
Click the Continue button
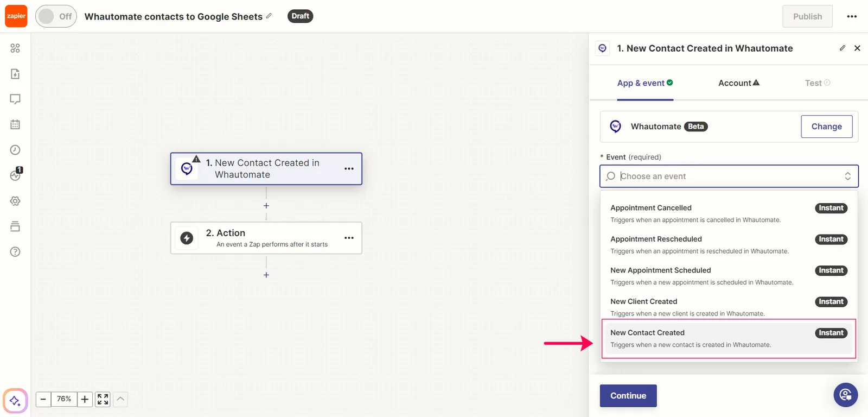click(628, 396)
